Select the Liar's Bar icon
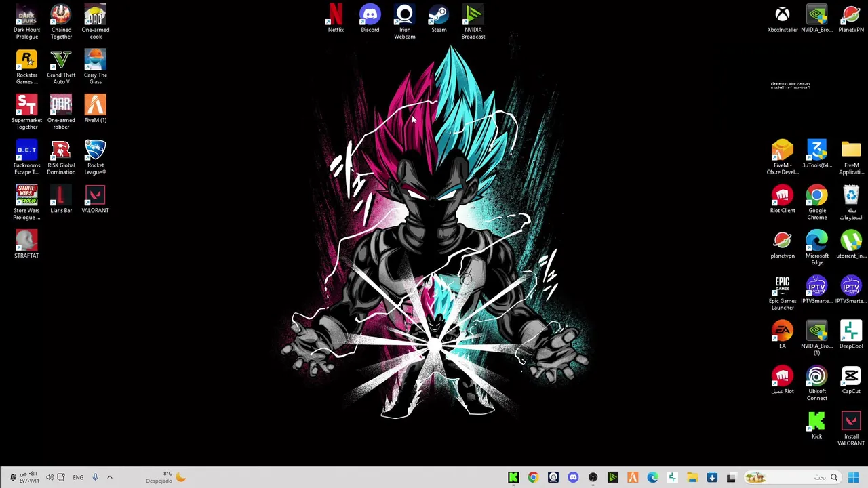The width and height of the screenshot is (868, 488). click(x=61, y=199)
